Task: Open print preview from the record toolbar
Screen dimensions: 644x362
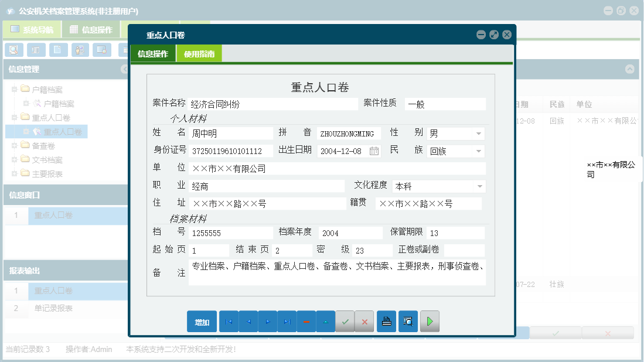Action: (408, 321)
